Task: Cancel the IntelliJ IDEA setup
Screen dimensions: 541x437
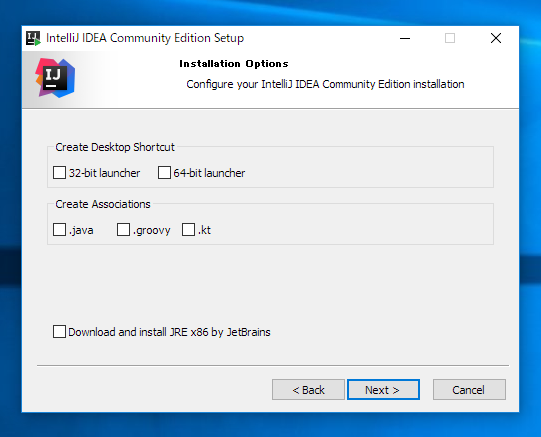Action: coord(469,390)
